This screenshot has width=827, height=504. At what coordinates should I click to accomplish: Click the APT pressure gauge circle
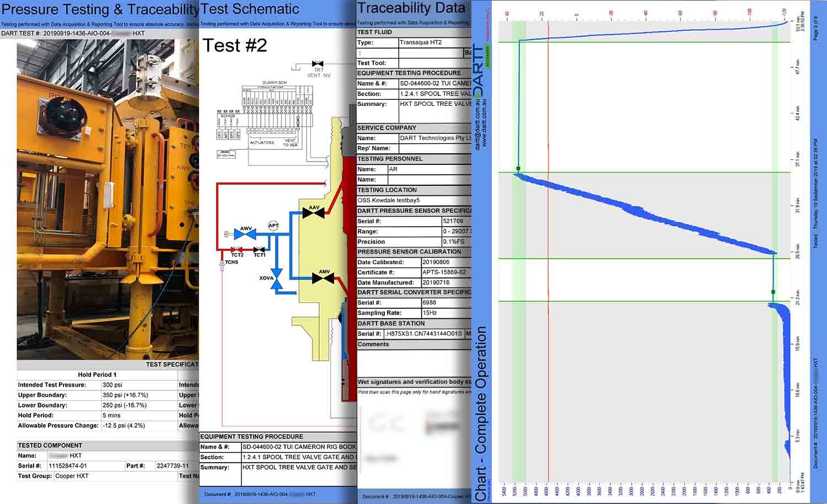click(273, 226)
